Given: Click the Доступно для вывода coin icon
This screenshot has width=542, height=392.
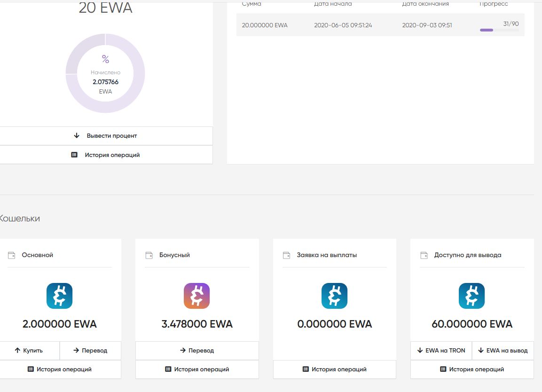Looking at the screenshot, I should coord(471,296).
